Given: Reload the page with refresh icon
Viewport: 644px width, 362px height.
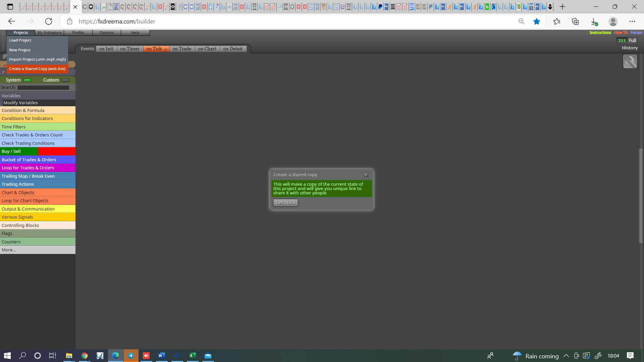Looking at the screenshot, I should pos(49,21).
